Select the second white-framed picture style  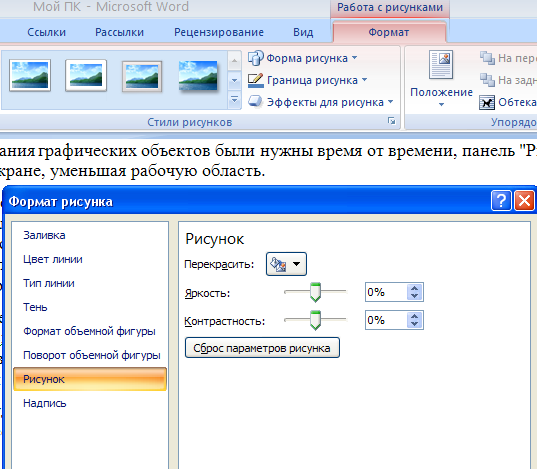[86, 75]
